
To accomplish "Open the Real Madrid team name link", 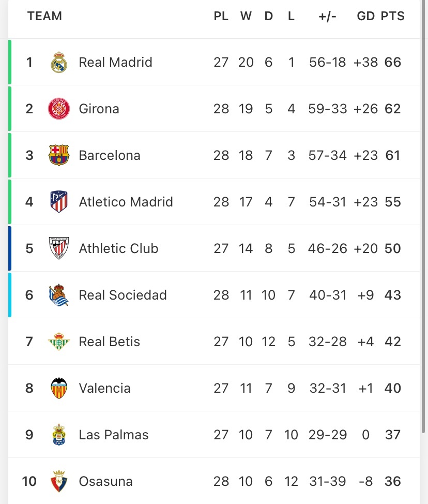I will 115,63.
